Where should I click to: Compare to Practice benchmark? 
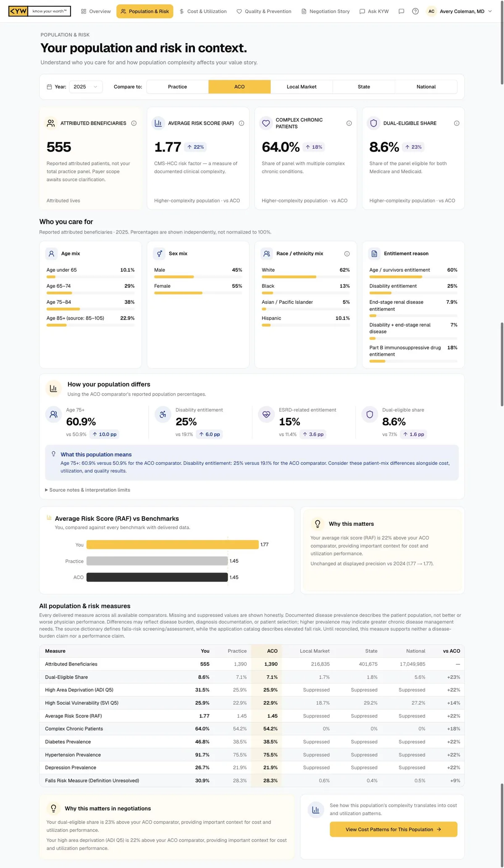177,87
